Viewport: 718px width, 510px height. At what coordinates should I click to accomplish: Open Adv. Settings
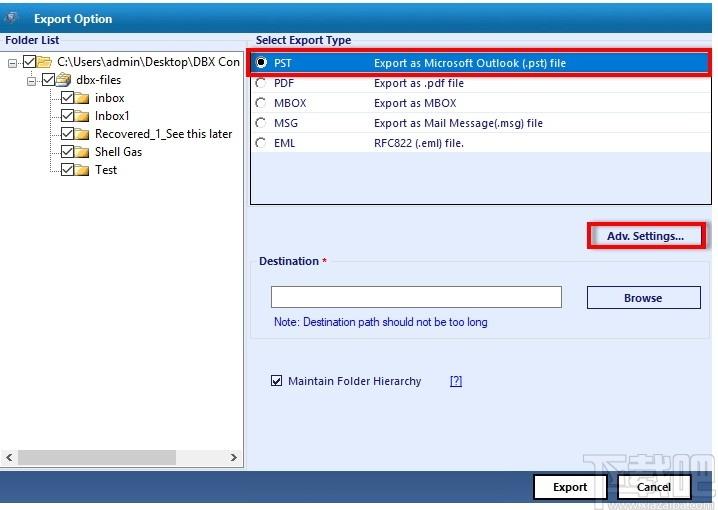coord(646,236)
